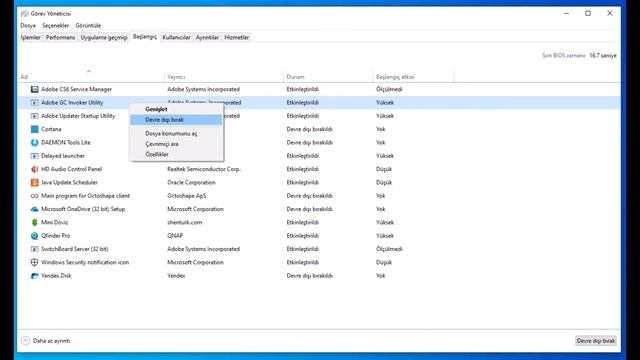Click the Yandex.Disk icon

click(x=34, y=276)
